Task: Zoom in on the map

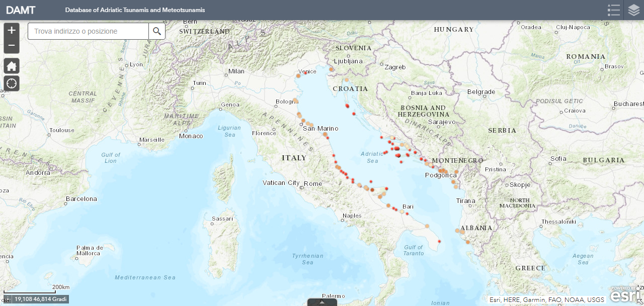Action: pos(12,30)
